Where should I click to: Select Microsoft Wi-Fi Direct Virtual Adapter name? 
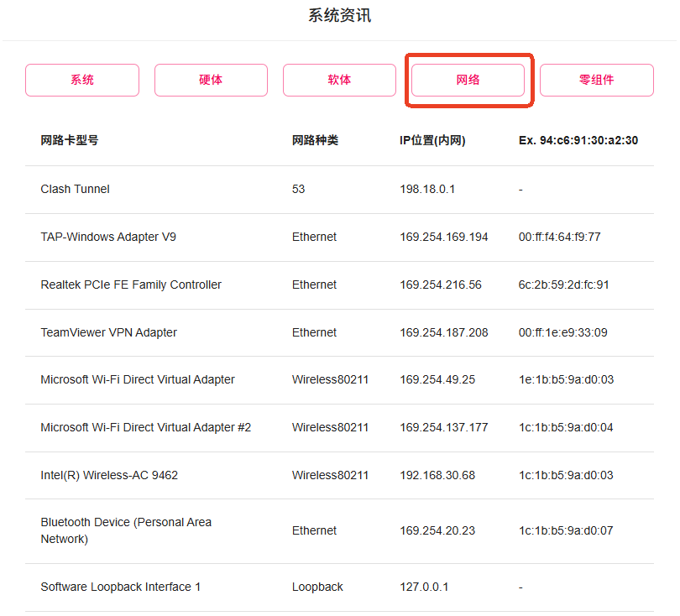click(138, 379)
